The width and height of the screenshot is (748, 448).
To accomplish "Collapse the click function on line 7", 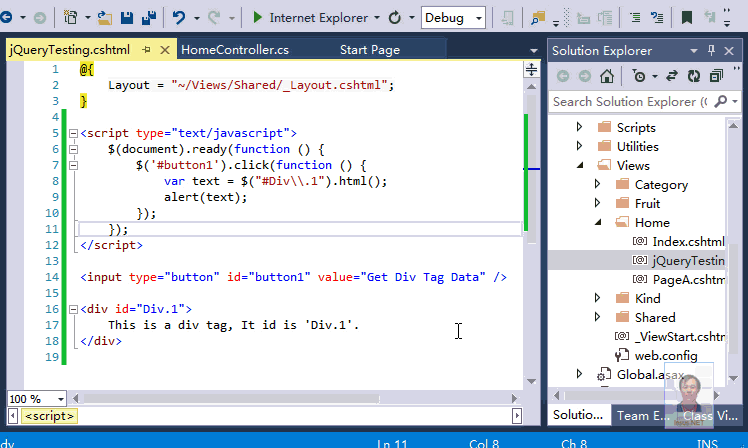I will coord(73,166).
